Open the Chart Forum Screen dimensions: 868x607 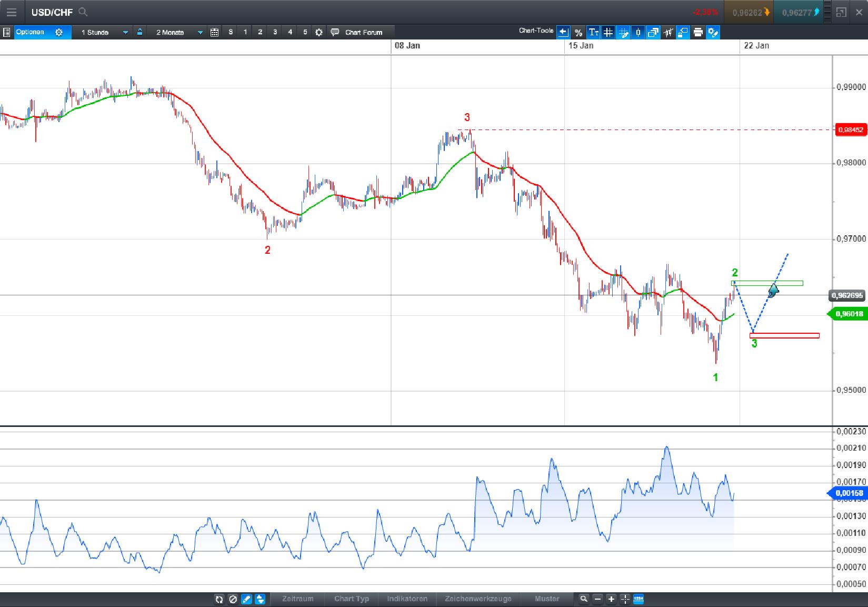(363, 32)
